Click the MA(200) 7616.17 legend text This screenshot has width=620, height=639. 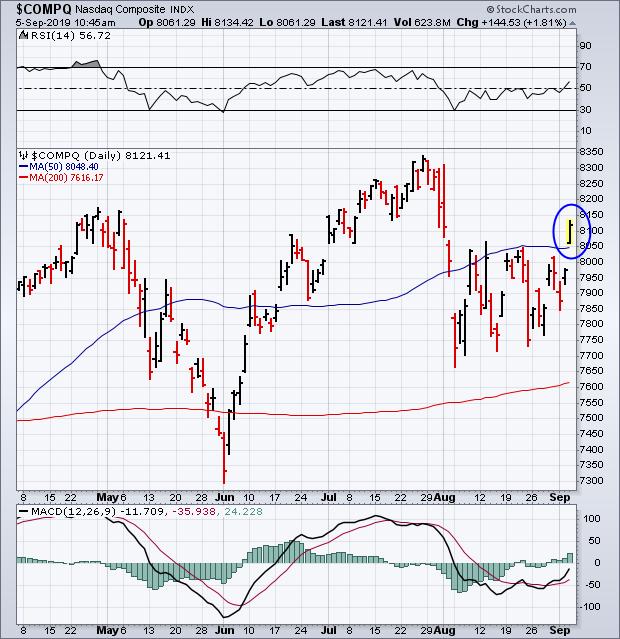(66, 178)
